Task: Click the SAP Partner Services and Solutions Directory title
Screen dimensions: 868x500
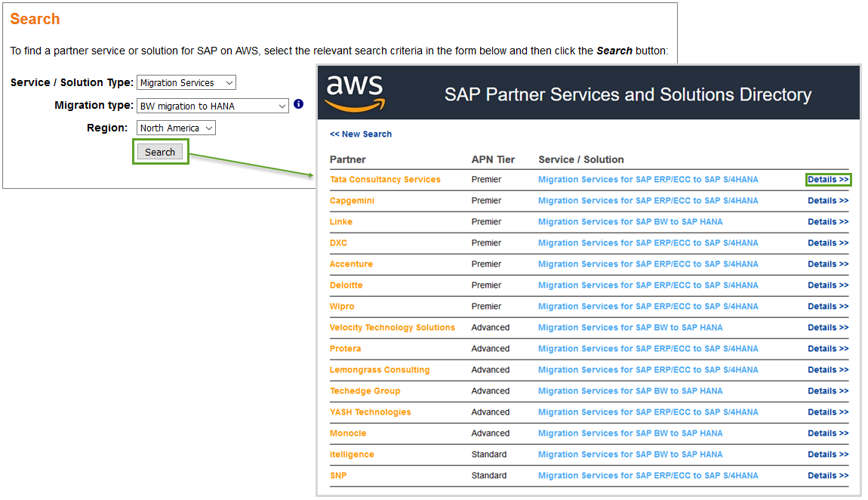Action: pos(628,94)
